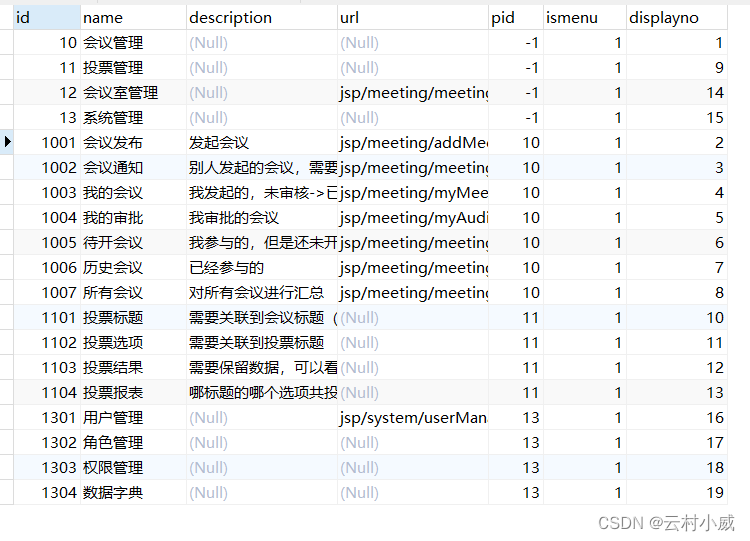Click the description cell starting 哪标题的哪个选项
The width and height of the screenshot is (750, 541).
point(262,392)
